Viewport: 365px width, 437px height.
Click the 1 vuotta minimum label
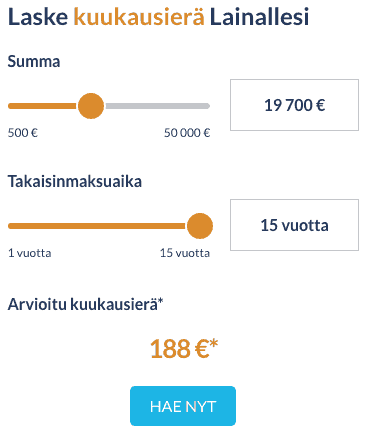(30, 253)
